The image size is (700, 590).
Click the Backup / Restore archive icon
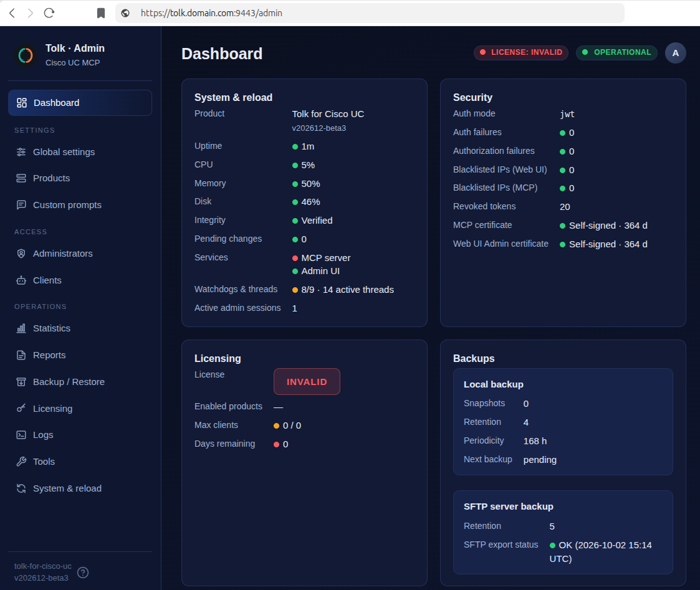(x=21, y=382)
